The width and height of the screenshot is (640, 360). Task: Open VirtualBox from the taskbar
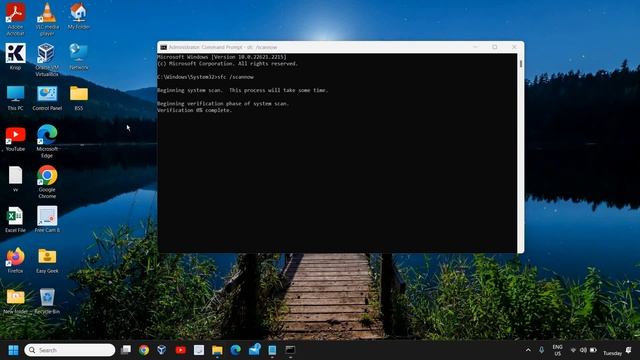click(x=162, y=350)
